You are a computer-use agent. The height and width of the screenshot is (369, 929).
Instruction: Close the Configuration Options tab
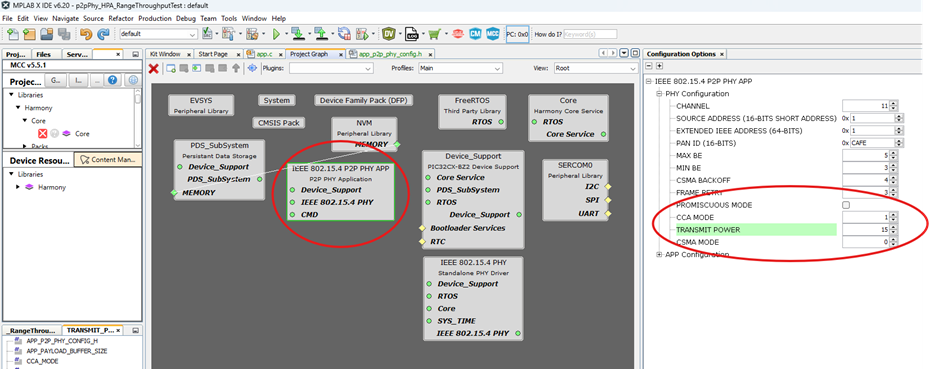click(722, 54)
